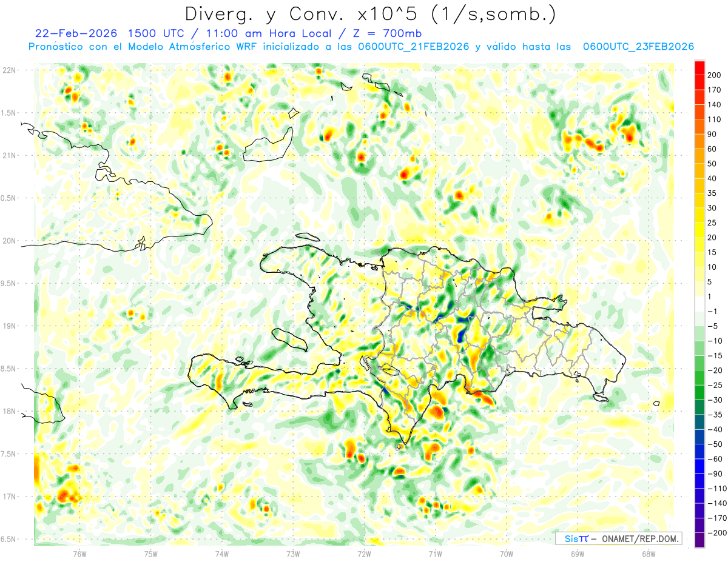Click the 74W longitude axis label
The image size is (728, 562).
coord(221,554)
